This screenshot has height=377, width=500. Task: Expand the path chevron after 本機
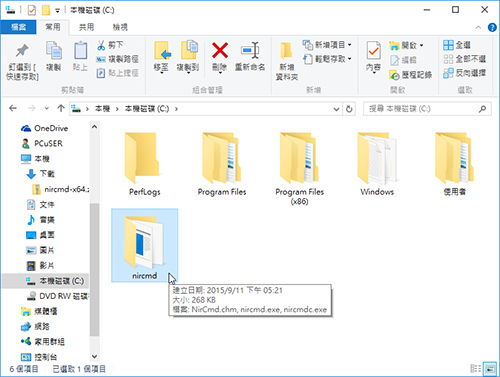tap(117, 109)
